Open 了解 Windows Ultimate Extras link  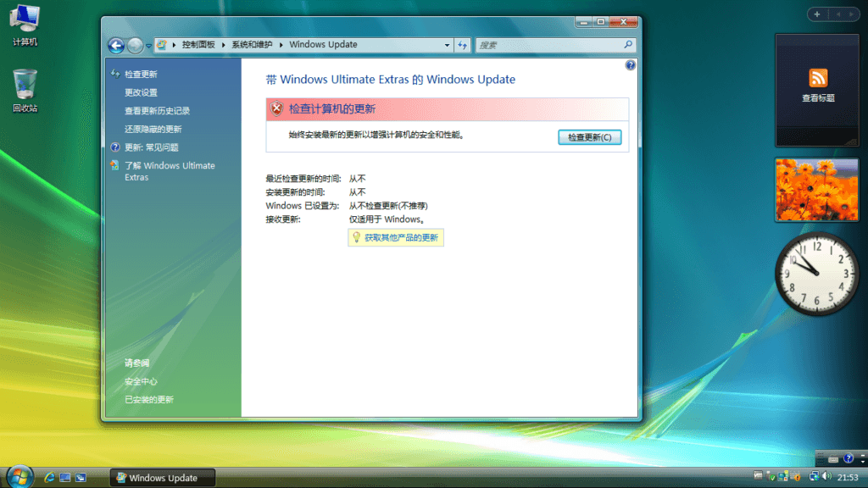pyautogui.click(x=170, y=171)
